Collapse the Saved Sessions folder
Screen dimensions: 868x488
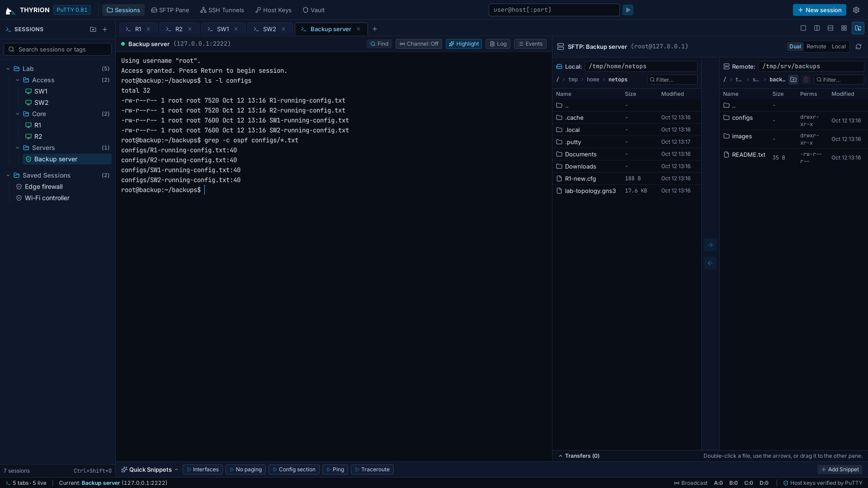(8, 175)
